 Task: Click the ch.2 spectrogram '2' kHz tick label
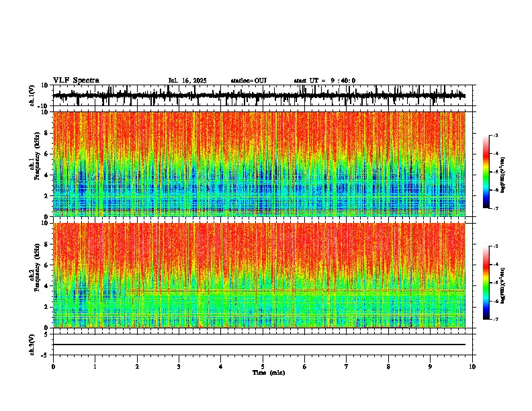pos(46,307)
